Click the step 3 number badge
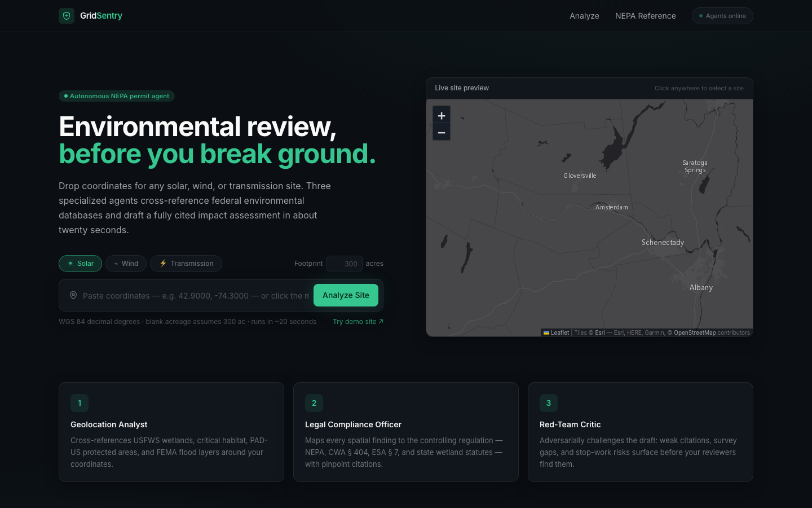 [x=549, y=403]
